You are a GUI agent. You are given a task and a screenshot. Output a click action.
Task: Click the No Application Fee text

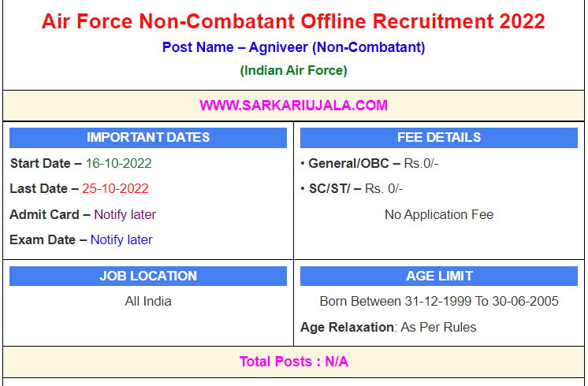pyautogui.click(x=438, y=214)
